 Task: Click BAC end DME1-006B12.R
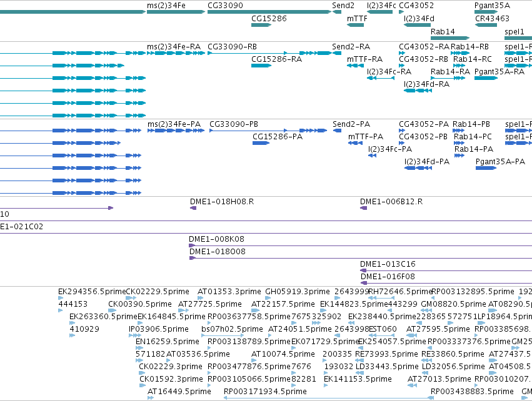coord(391,202)
